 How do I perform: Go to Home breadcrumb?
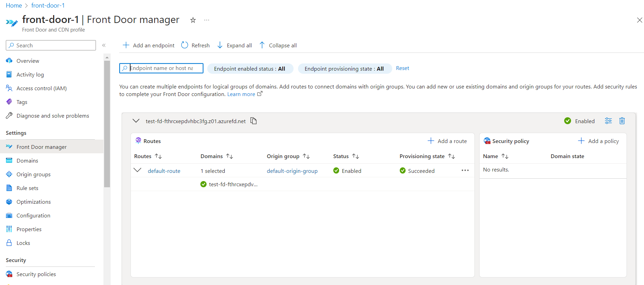14,5
